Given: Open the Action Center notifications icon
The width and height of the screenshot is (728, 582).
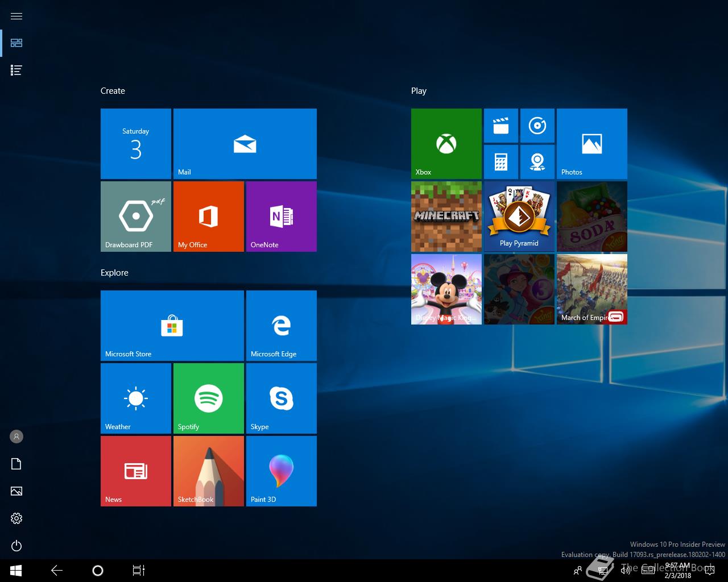Looking at the screenshot, I should tap(709, 571).
